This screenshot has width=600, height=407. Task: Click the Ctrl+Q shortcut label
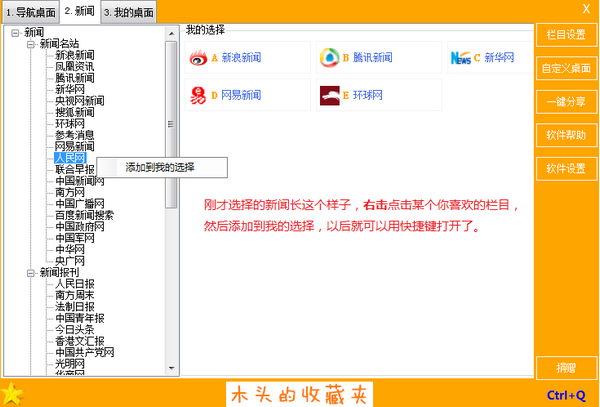click(566, 395)
